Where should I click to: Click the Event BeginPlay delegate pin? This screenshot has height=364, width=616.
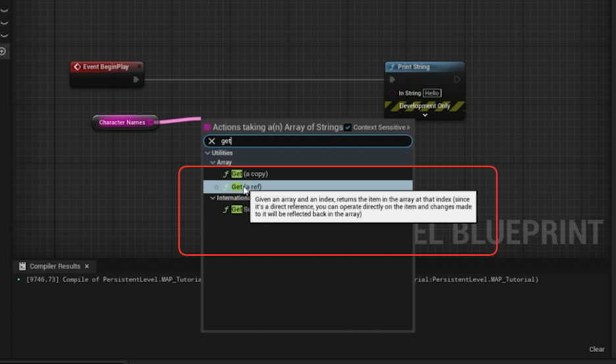click(139, 66)
